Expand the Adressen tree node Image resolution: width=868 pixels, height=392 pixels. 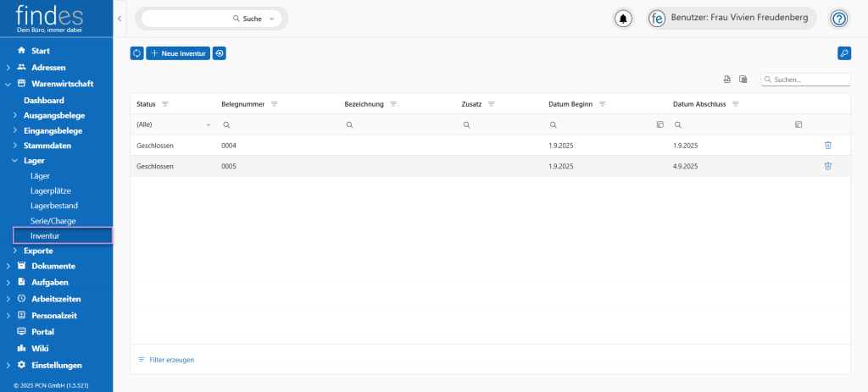[8, 67]
